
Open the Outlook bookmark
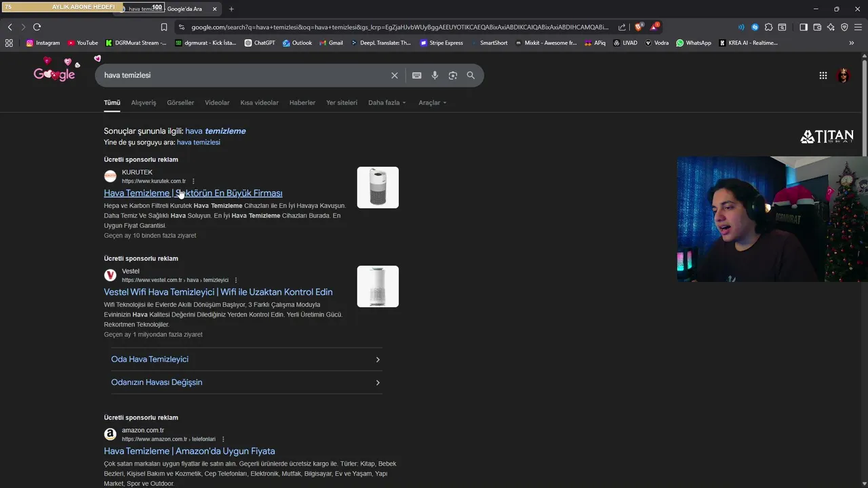(297, 43)
